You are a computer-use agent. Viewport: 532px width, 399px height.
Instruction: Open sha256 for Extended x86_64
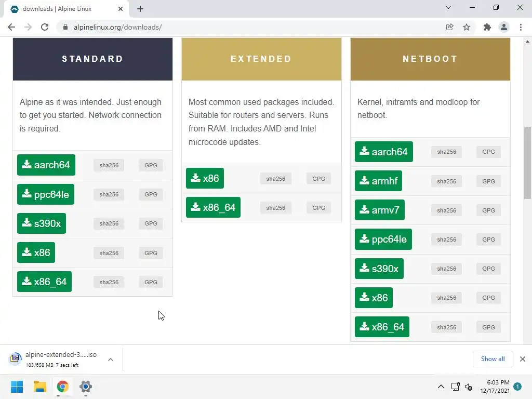[276, 208]
